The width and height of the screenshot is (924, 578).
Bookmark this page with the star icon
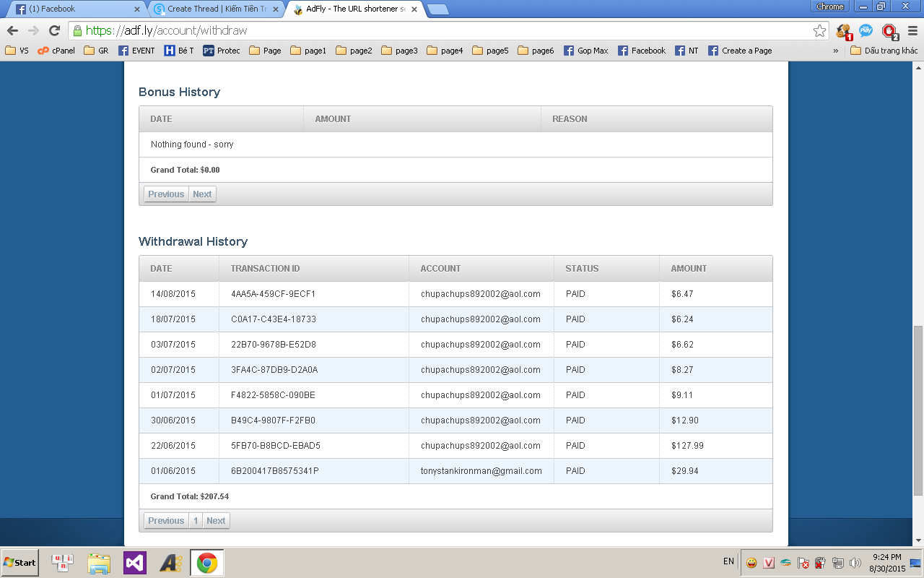tap(819, 31)
